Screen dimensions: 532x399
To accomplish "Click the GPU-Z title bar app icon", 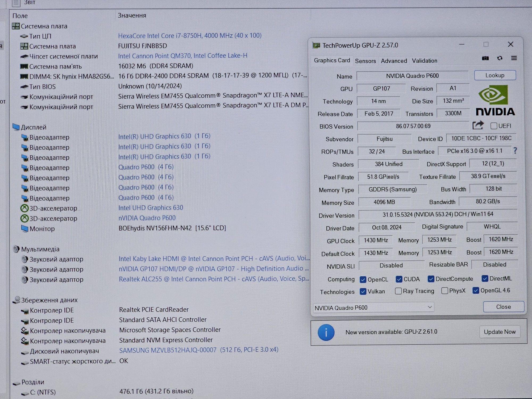I will (316, 45).
